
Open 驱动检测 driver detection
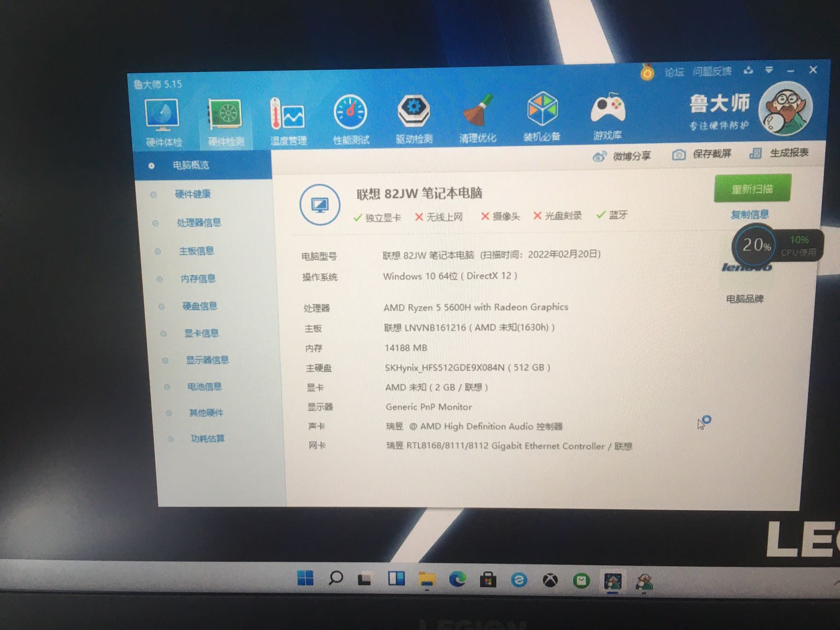click(414, 119)
